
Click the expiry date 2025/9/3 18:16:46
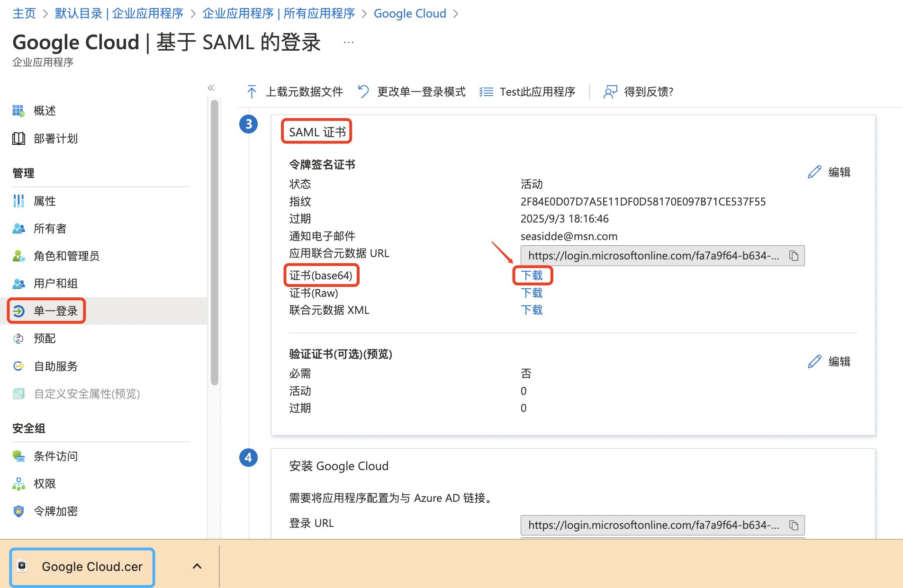click(564, 219)
